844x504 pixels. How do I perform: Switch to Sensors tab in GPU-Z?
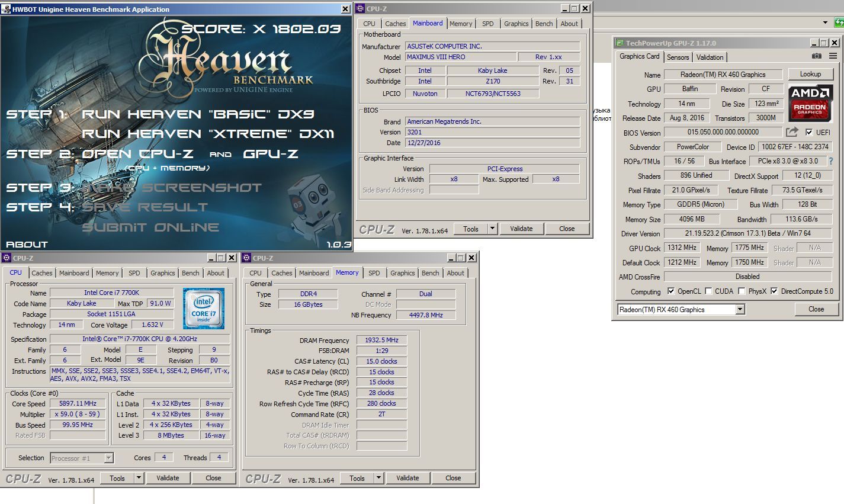click(x=678, y=57)
